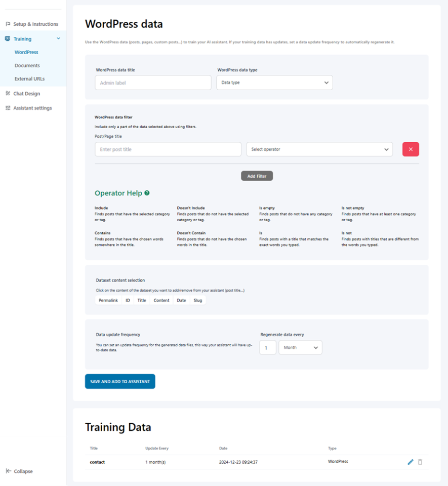Remove filter with red X button
Viewport: 448px width, 486px height.
point(411,149)
